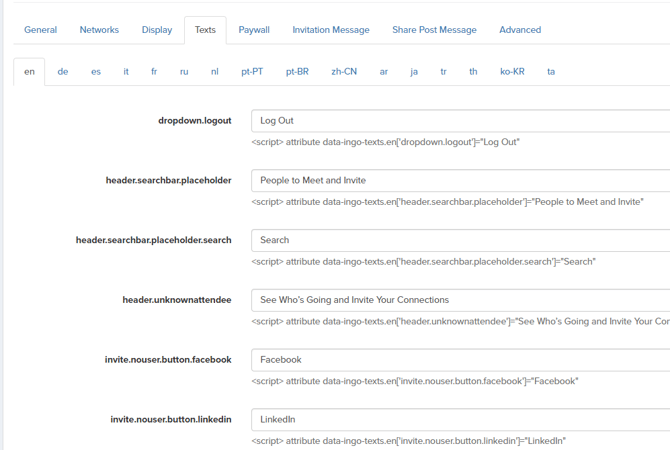
Task: Select the Texts tab
Action: point(205,30)
